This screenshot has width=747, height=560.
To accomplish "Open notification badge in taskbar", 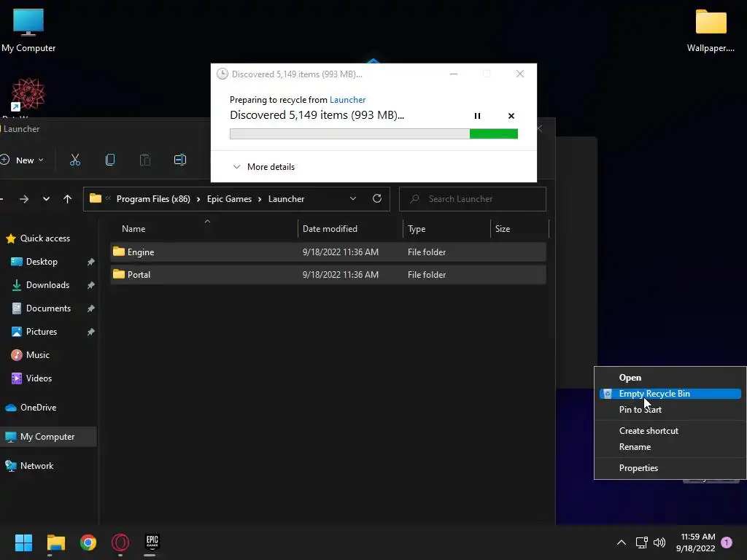I will click(x=727, y=542).
